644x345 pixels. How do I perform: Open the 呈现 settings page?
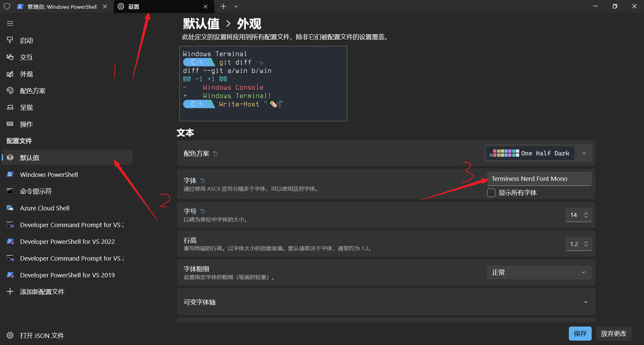(x=67, y=108)
